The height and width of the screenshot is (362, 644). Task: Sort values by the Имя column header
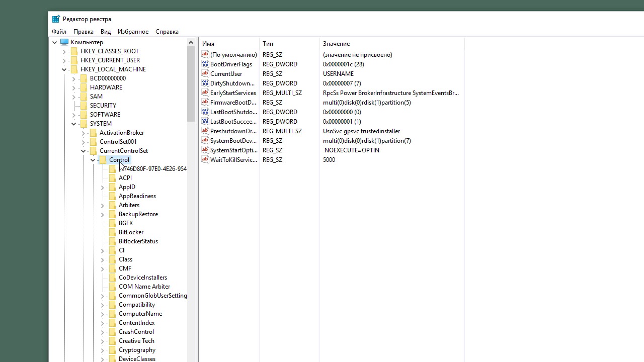click(229, 44)
